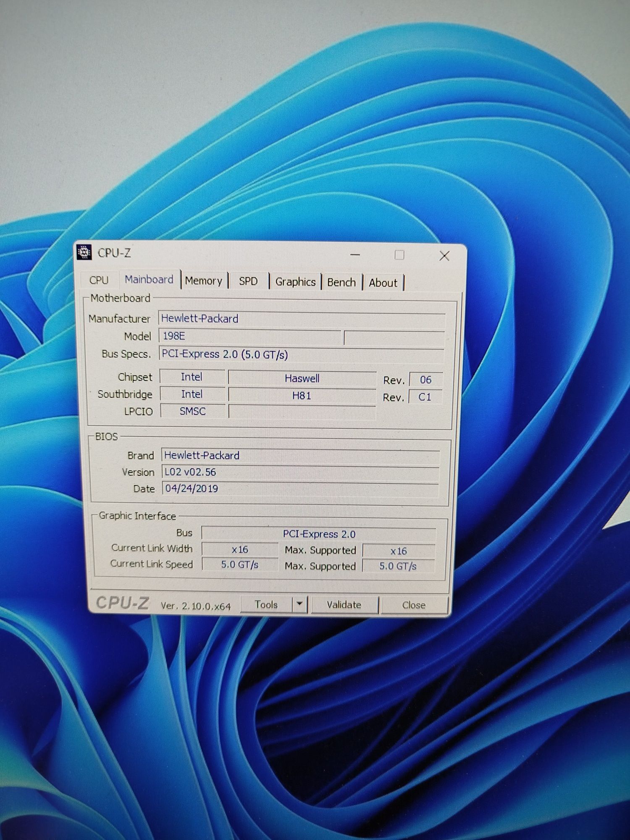
Task: Click the BIOS Version L02 v02.56
Action: coord(301,472)
